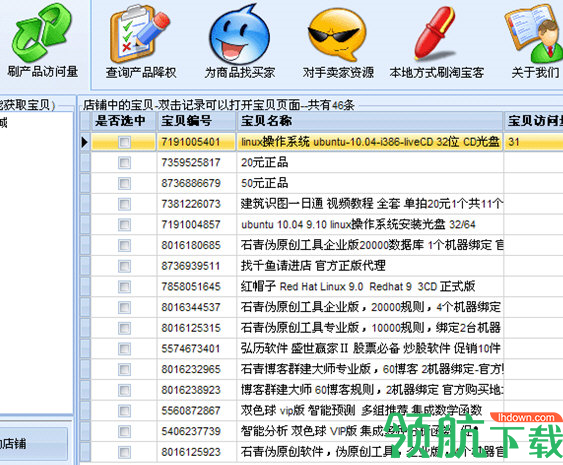Image resolution: width=563 pixels, height=465 pixels.
Task: Toggle checkbox for 找千鱼请进店 row
Action: click(x=124, y=266)
